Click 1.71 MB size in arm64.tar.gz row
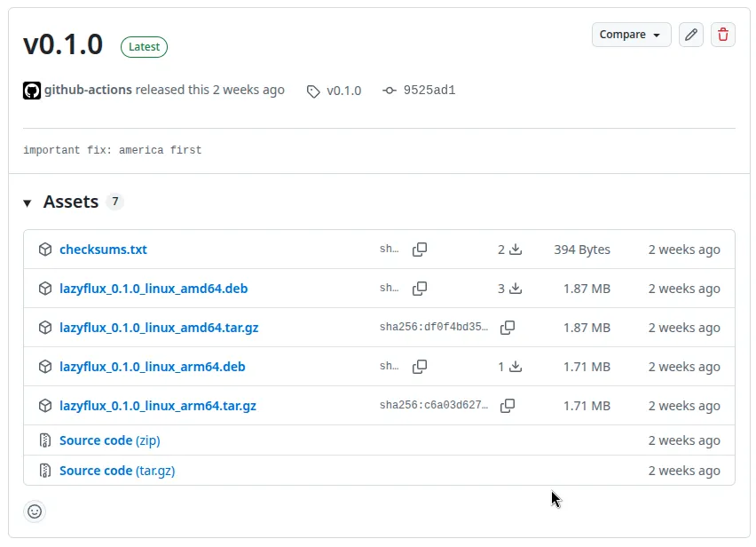This screenshot has width=756, height=547. [x=587, y=406]
